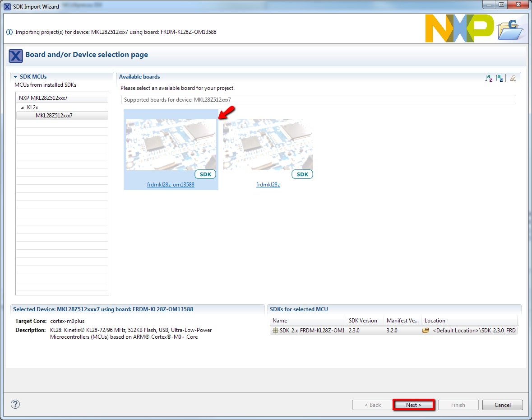Screen dimensions: 532x420
Task: Collapse the KL2x tree node
Action: [22, 107]
